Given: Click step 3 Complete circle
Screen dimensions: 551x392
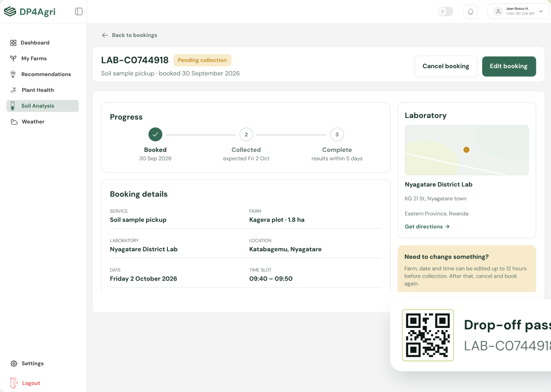Looking at the screenshot, I should [x=337, y=134].
